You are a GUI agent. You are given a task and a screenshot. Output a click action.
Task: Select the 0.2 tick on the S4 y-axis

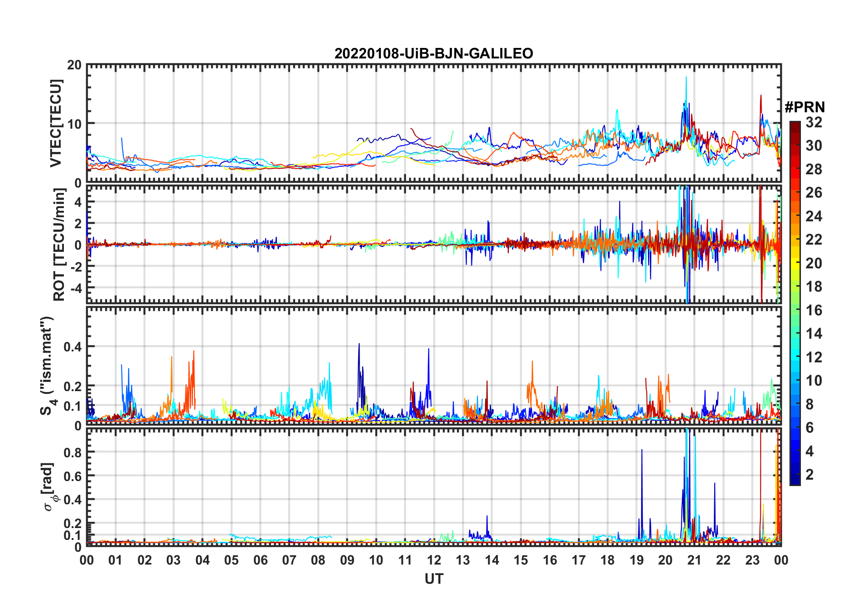[73, 386]
